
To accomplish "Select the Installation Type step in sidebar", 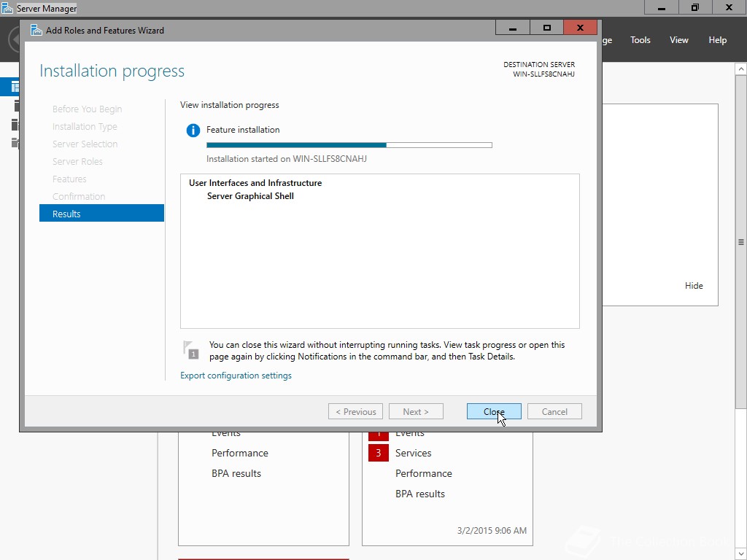I will 85,126.
